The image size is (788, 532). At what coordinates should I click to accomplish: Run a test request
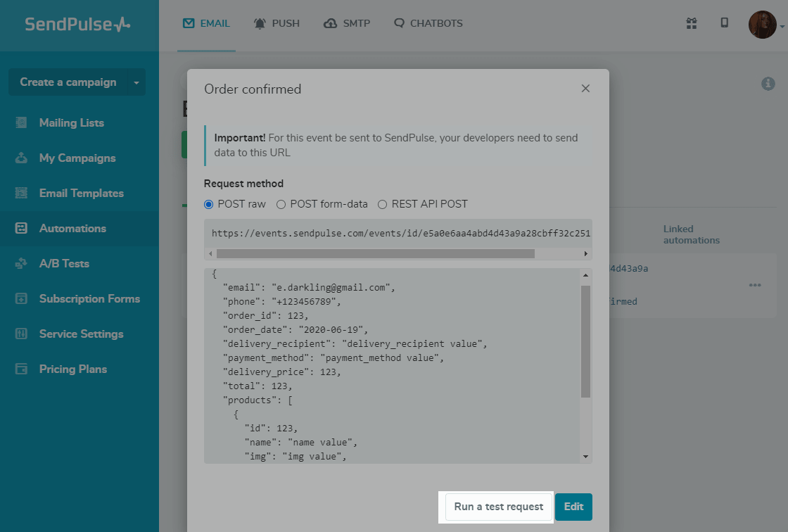[498, 507]
